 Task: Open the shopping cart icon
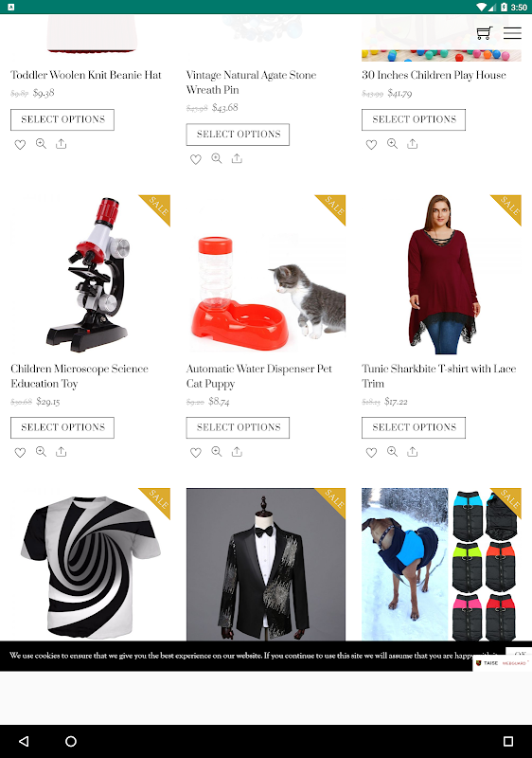coord(484,33)
